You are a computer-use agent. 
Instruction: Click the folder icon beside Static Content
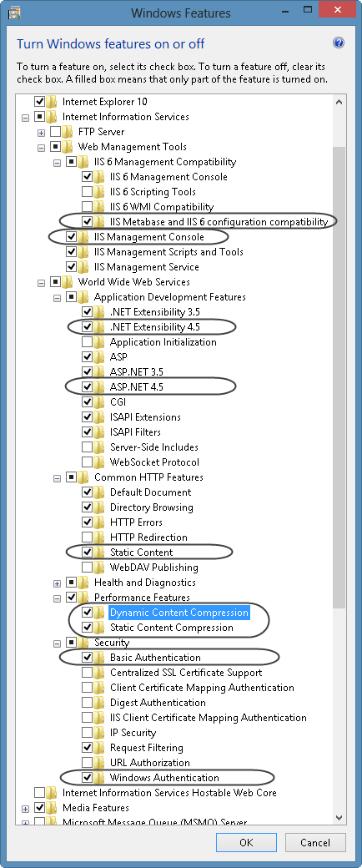coord(99,552)
